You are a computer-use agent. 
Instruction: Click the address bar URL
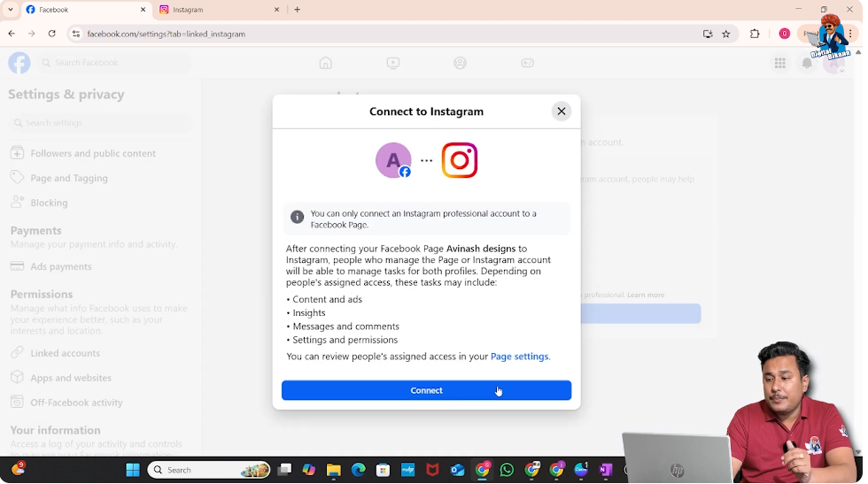point(167,34)
